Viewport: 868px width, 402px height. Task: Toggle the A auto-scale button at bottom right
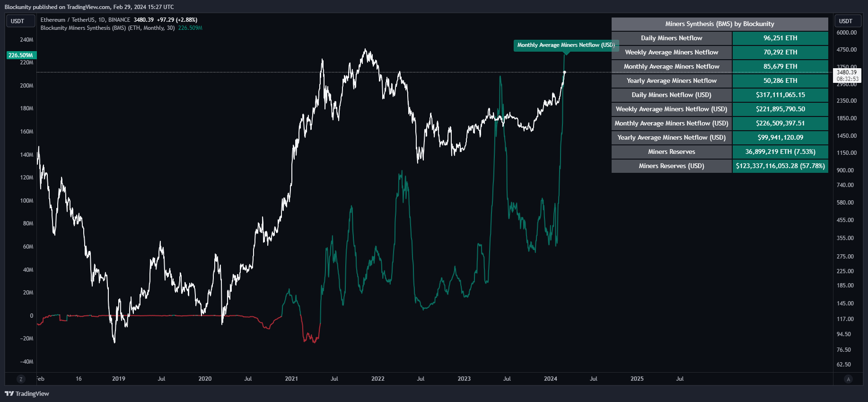848,379
